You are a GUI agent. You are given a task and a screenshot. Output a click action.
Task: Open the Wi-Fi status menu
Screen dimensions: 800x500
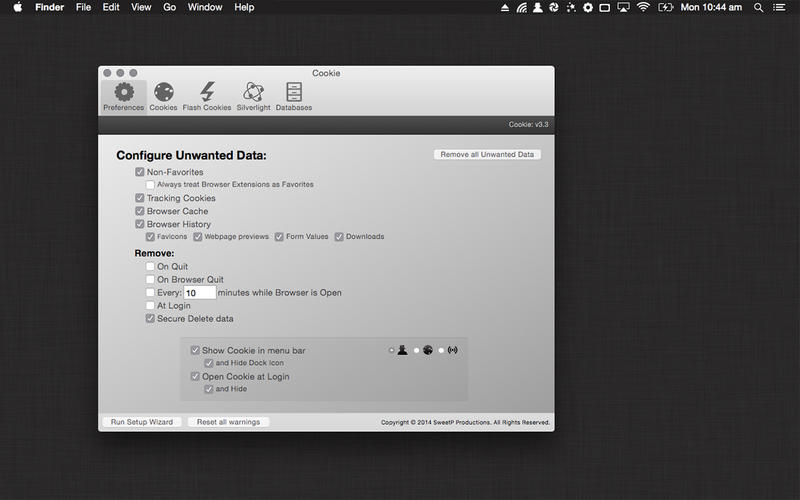click(x=642, y=7)
